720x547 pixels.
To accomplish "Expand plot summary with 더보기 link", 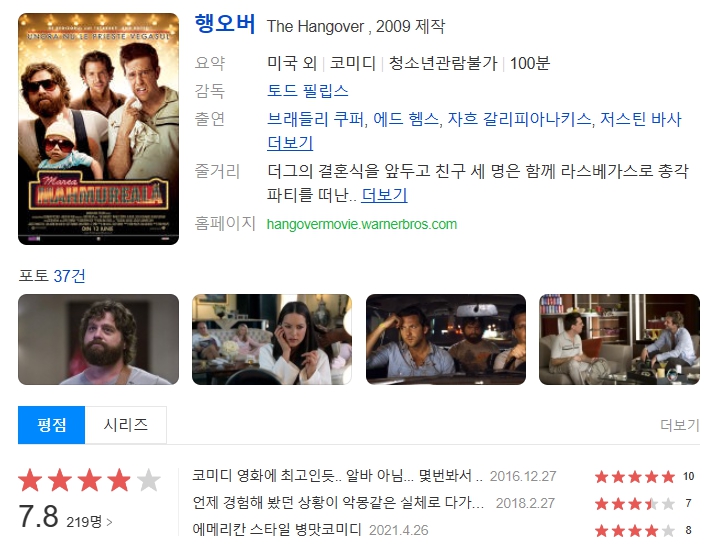I will [384, 195].
